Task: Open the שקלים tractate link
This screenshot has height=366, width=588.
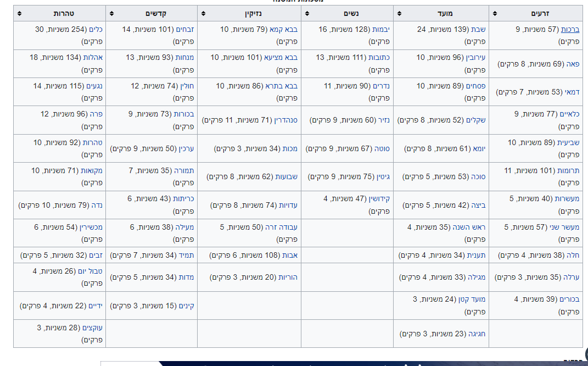Action: (475, 120)
